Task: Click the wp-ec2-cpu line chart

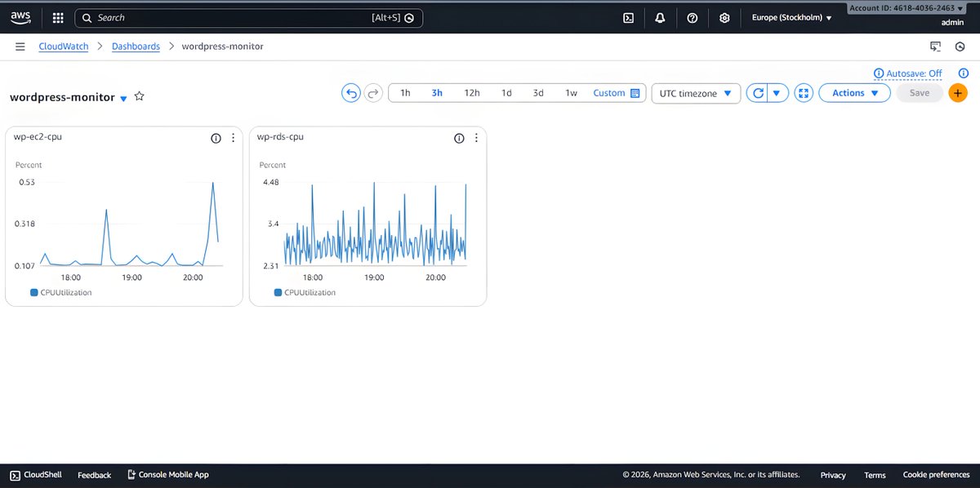Action: 131,224
